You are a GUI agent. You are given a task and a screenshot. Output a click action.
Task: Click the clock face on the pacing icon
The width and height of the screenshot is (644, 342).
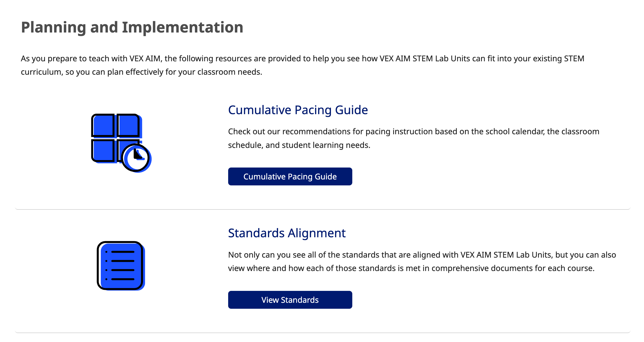point(136,158)
